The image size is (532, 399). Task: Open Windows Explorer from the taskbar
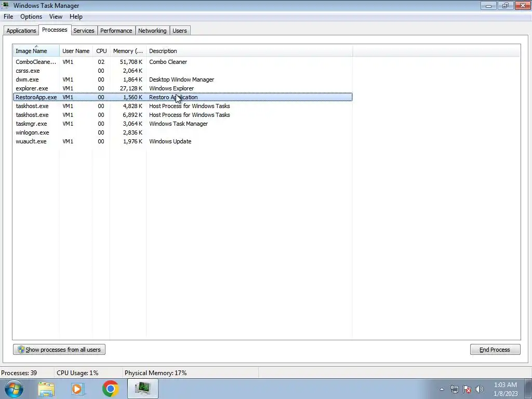click(x=46, y=389)
